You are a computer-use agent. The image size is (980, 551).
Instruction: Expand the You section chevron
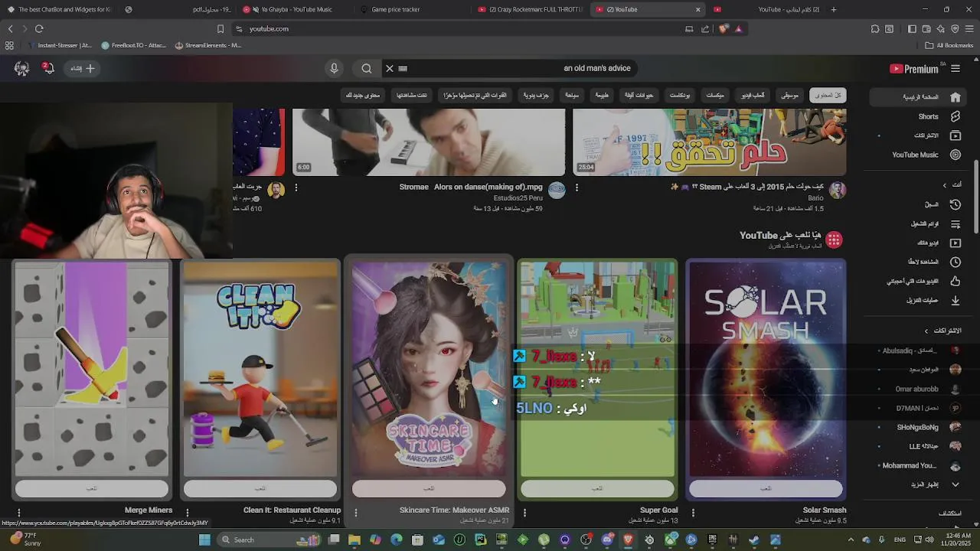(944, 185)
